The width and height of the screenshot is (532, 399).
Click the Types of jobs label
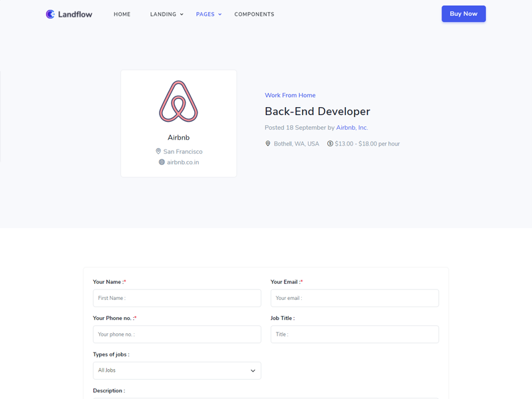click(111, 354)
